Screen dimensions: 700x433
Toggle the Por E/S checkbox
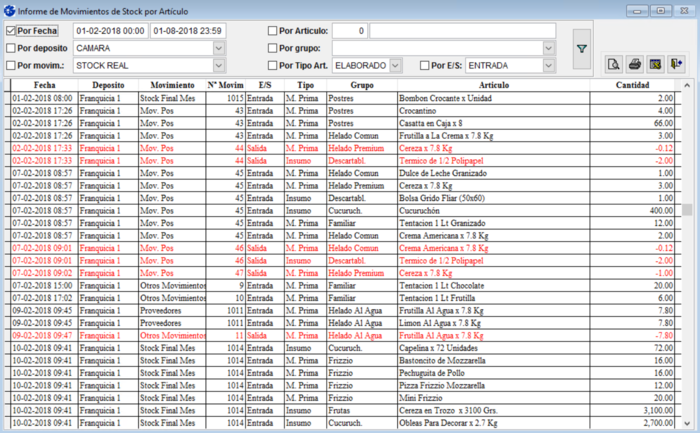coord(425,65)
